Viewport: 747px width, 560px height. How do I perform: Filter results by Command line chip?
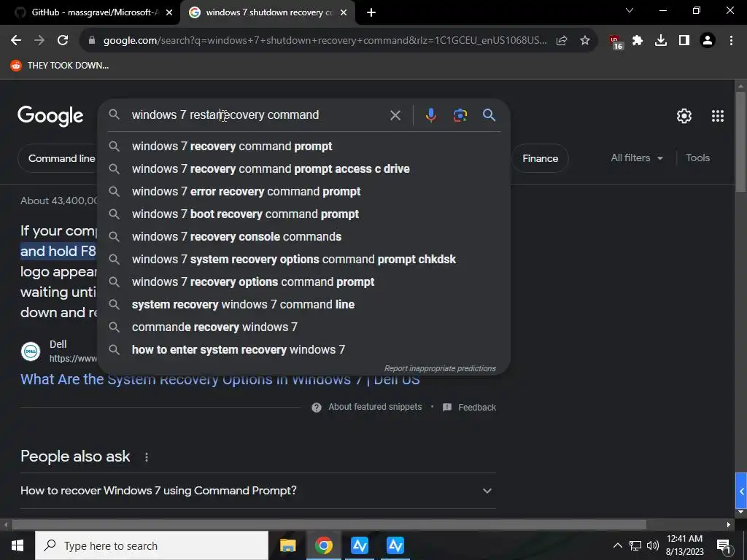[x=58, y=158]
